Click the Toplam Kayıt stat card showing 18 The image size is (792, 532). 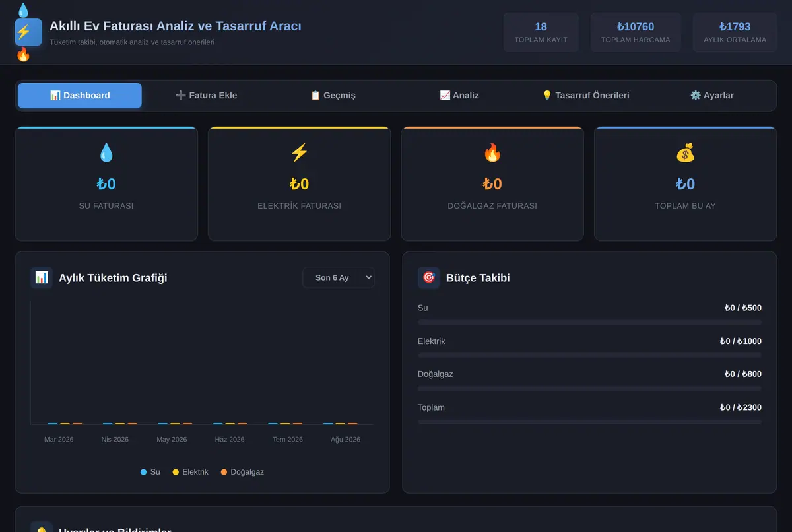click(541, 32)
